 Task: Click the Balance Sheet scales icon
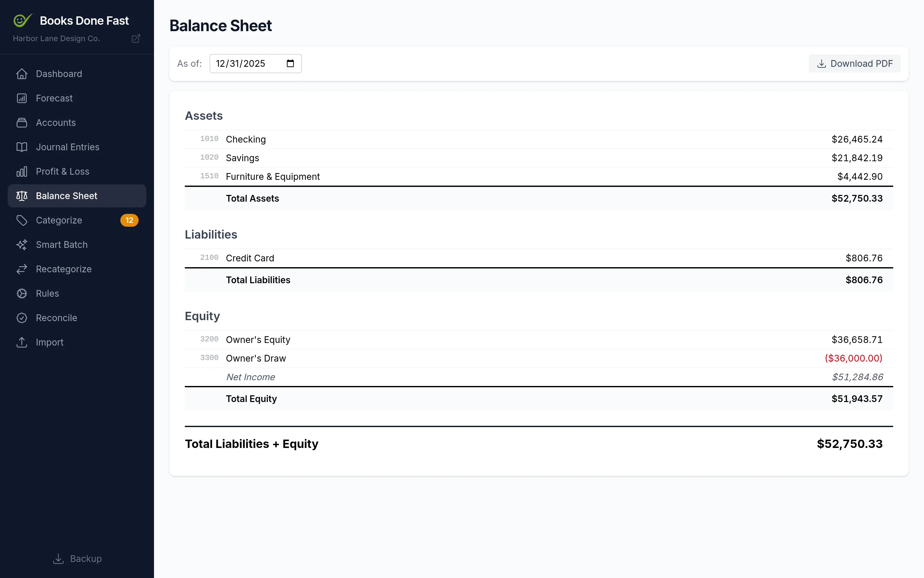point(22,196)
